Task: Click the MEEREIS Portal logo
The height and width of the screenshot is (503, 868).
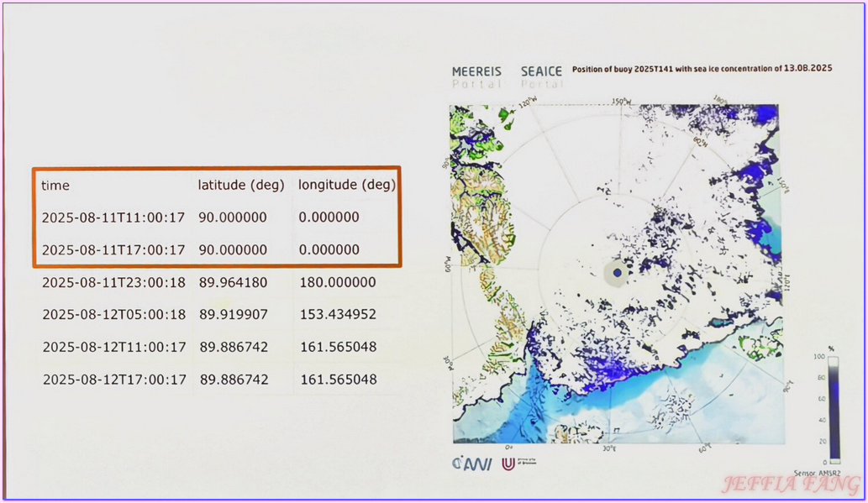Action: [x=476, y=77]
